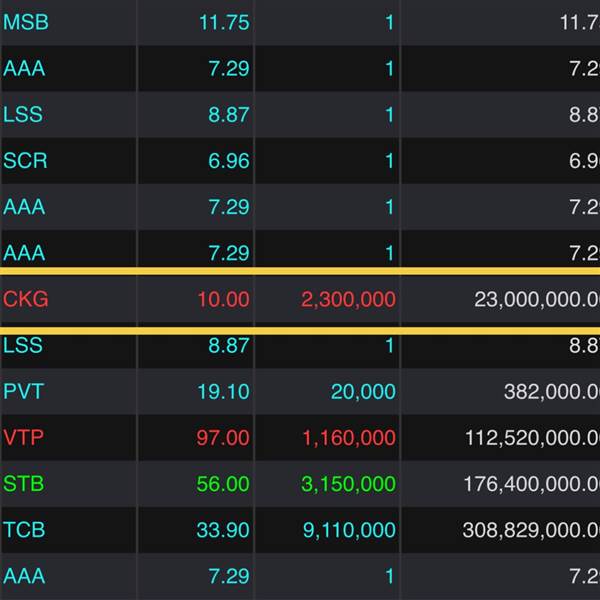Select the highlighted CKG ticker
The width and height of the screenshot is (600, 600).
coord(26,299)
